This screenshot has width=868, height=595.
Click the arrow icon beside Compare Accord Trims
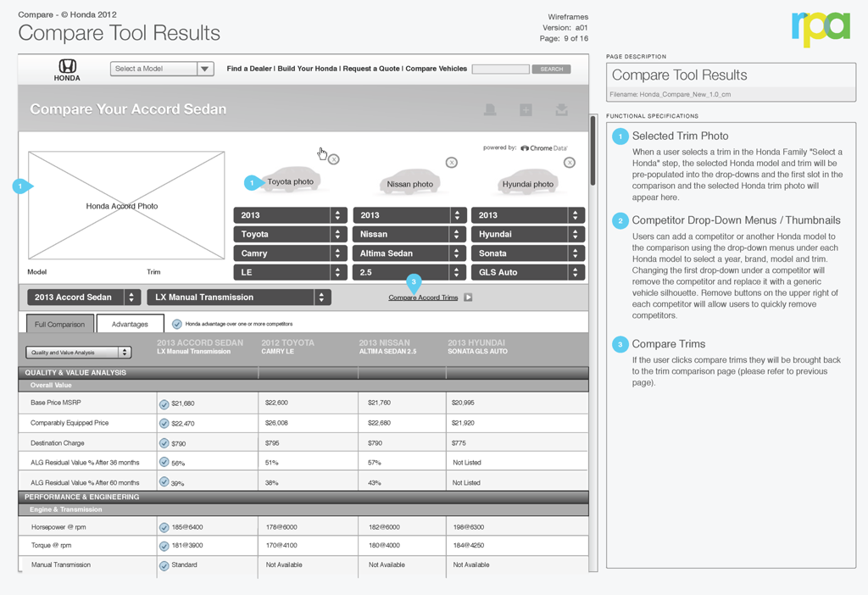(468, 297)
